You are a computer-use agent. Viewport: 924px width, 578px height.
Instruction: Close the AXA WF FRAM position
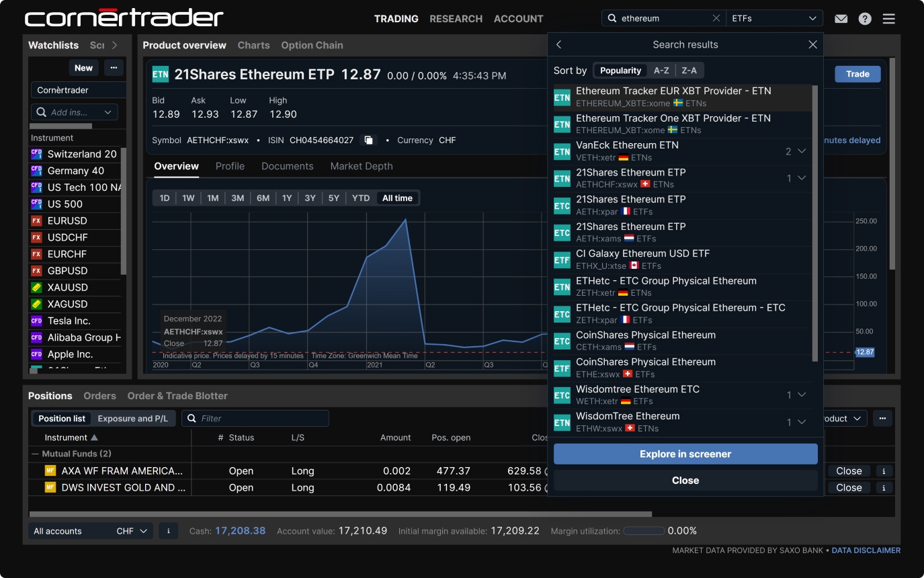coord(849,471)
